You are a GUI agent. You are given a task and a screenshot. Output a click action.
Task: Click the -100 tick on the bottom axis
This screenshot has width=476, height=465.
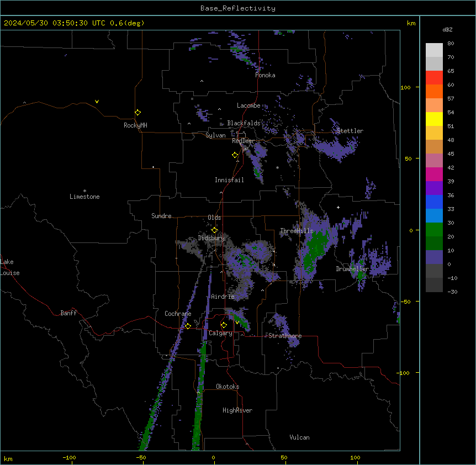(x=69, y=457)
